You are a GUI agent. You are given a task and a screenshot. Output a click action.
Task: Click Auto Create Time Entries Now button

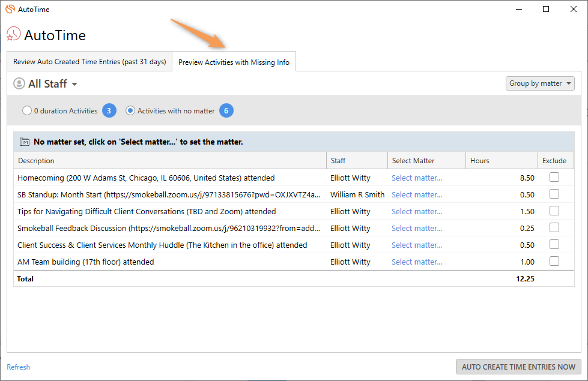tap(518, 367)
